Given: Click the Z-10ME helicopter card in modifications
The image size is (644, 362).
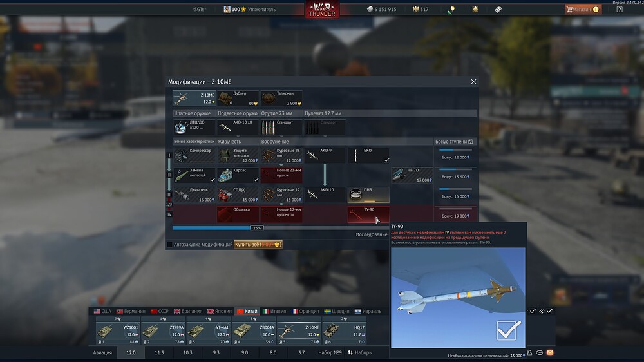Looking at the screenshot, I should pos(194,98).
